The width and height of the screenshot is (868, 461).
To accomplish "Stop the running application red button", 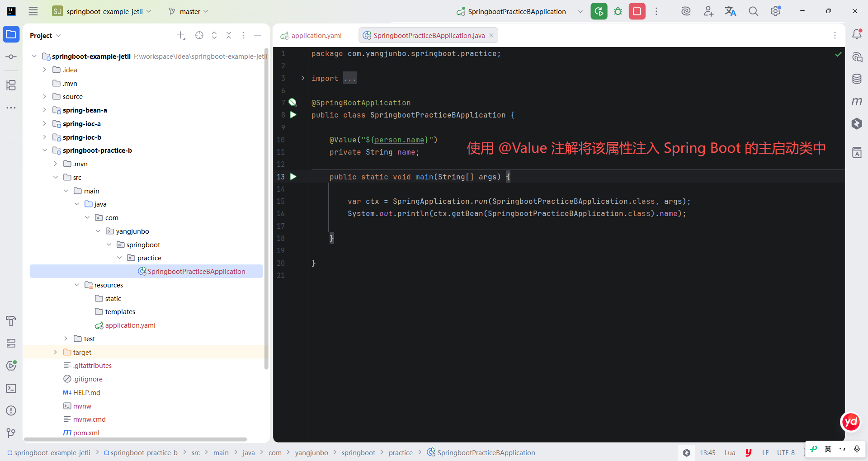I will (x=637, y=11).
